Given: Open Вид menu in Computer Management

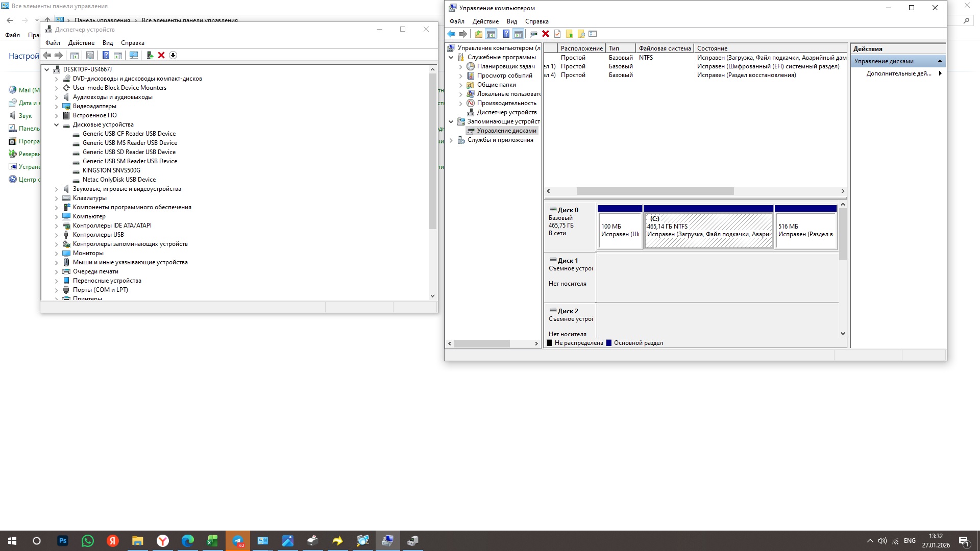Looking at the screenshot, I should point(511,21).
